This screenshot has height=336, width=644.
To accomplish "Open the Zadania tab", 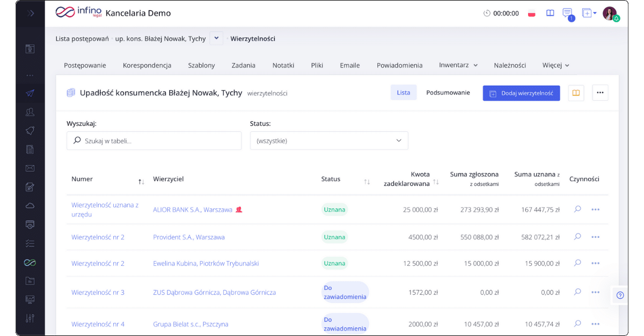I will pos(244,65).
